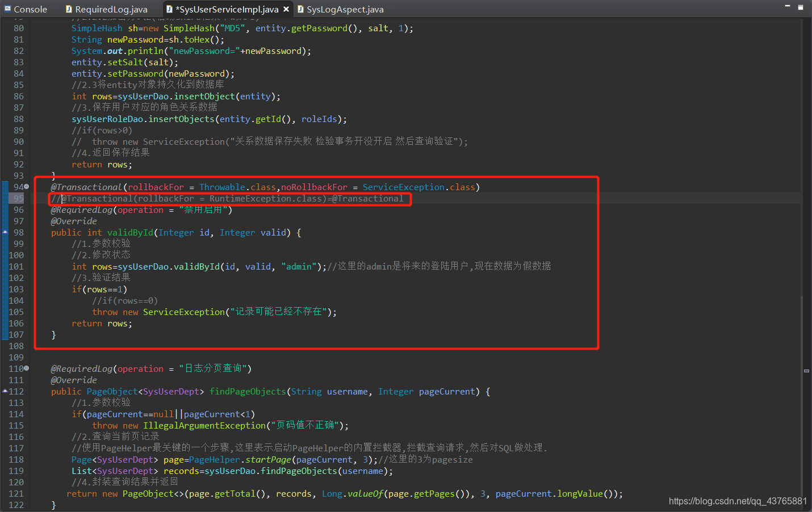Collapse code fold at line 94

click(27, 187)
